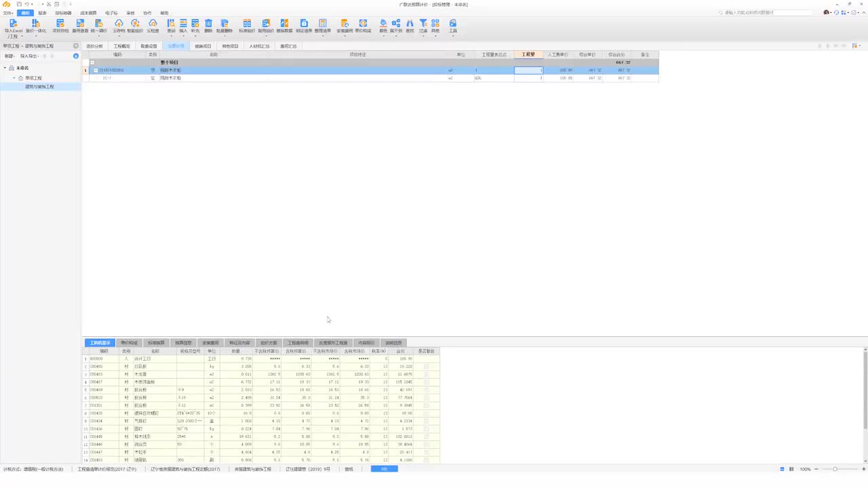Viewport: 868px width, 488px height.
Task: Toggle 是否暂估 checkbox for 白乳胶 row
Action: pyautogui.click(x=427, y=367)
